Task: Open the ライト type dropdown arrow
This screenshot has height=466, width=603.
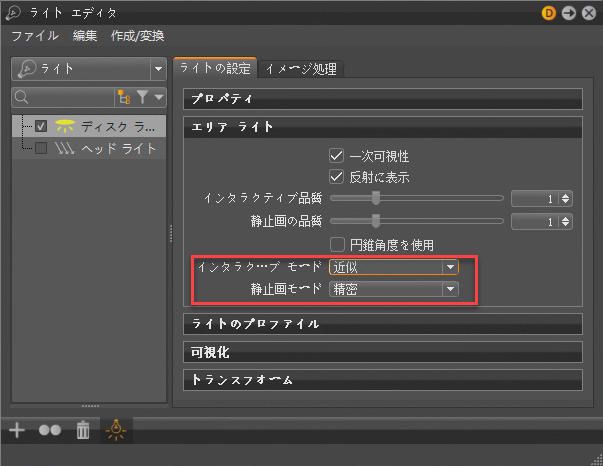Action: tap(158, 69)
